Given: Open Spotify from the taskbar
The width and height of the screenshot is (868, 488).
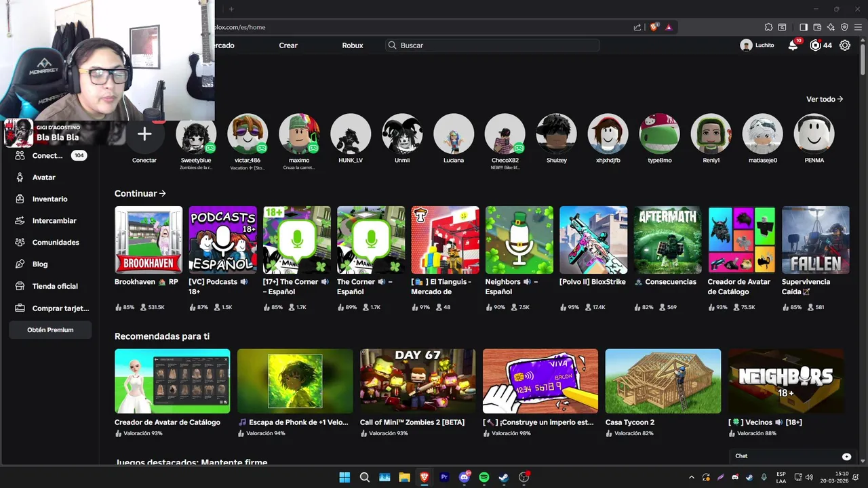Looking at the screenshot, I should (484, 477).
